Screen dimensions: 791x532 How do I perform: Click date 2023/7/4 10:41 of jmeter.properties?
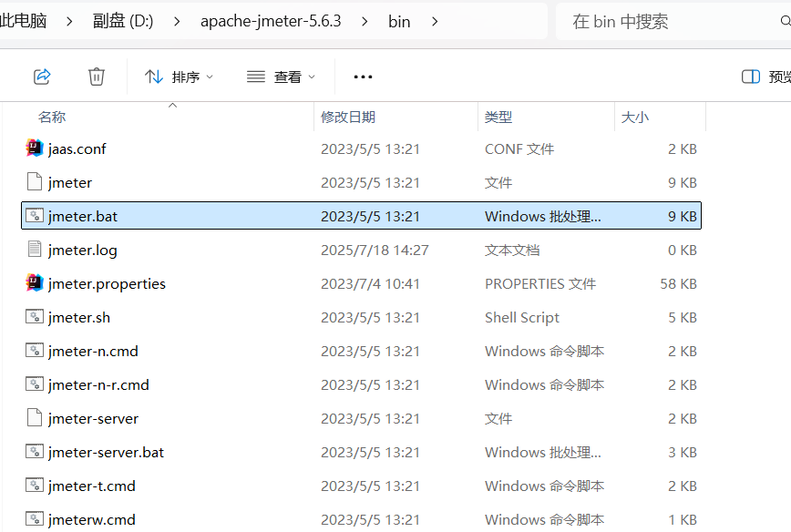click(370, 284)
